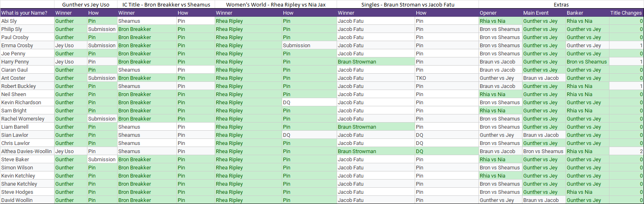Select 'Jey Uso' in Althea Davies-Woollin's row
This screenshot has width=644, height=204.
(x=64, y=151)
